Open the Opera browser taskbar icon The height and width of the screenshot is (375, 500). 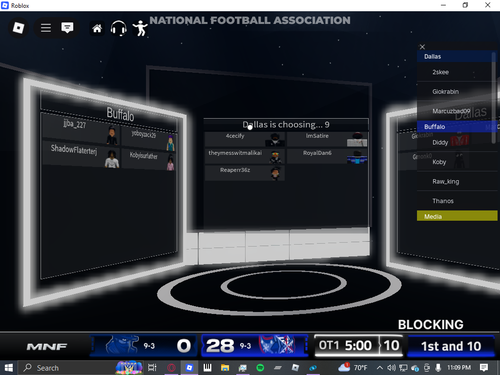click(x=171, y=368)
